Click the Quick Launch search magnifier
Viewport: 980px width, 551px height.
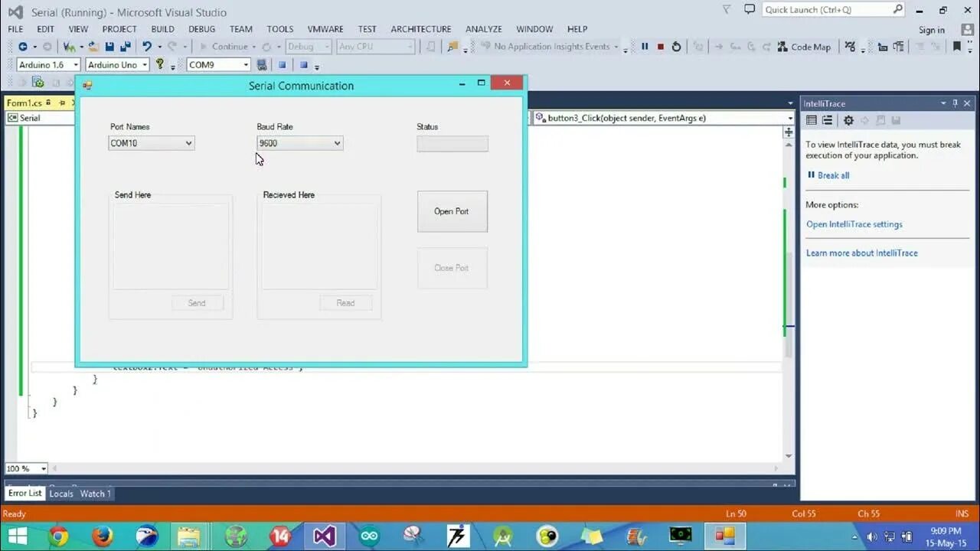[x=897, y=9]
